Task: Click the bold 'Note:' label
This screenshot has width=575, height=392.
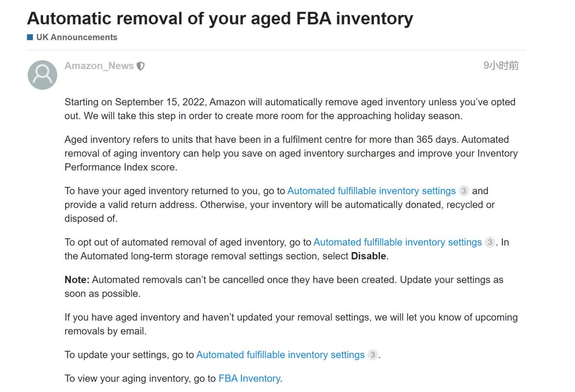Action: tap(77, 280)
